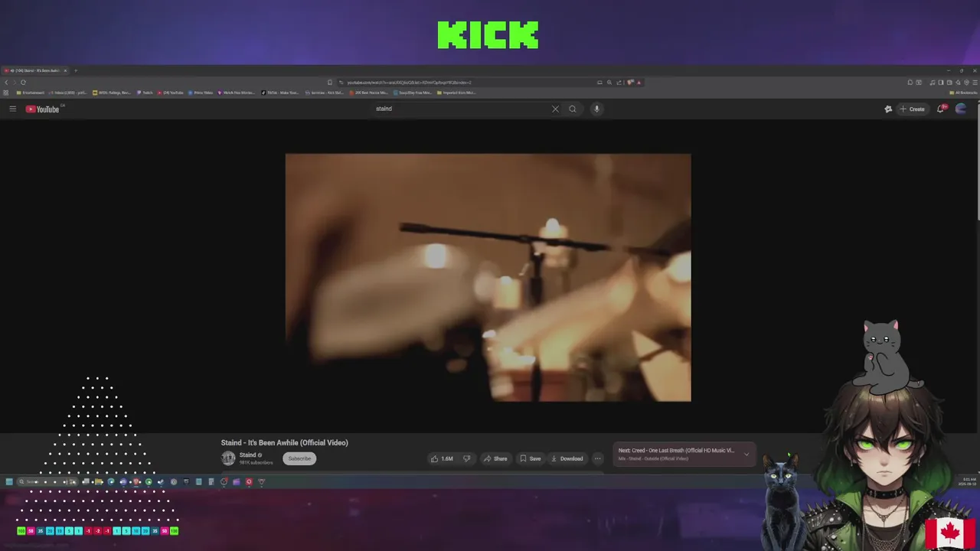Open the Entertainment bookmarks folder

(x=31, y=93)
